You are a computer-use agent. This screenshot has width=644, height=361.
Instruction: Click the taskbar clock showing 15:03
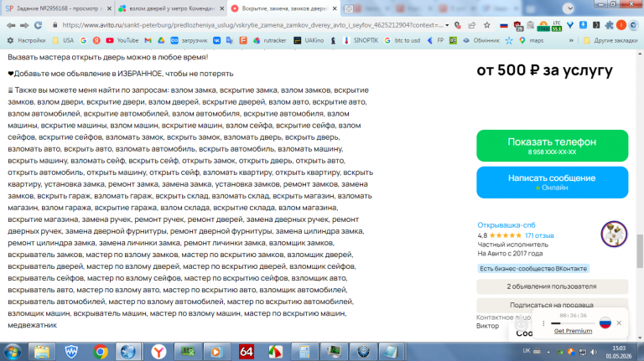point(619,352)
